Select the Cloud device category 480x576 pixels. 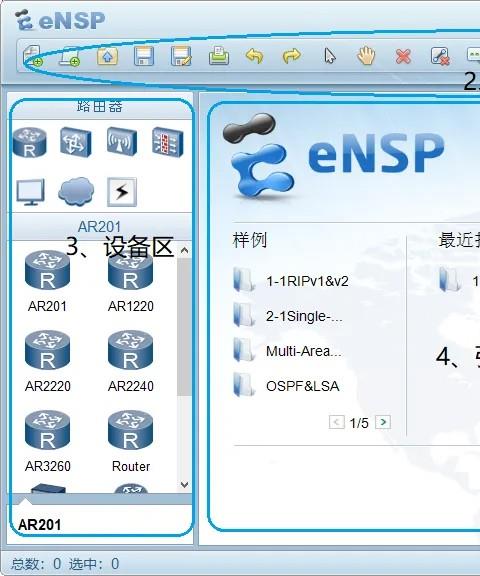[76, 191]
